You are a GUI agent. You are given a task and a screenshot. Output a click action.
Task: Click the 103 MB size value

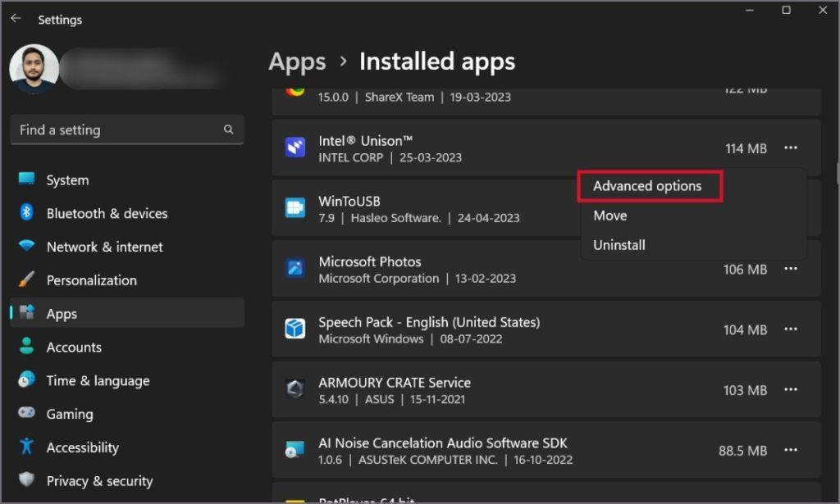click(745, 390)
